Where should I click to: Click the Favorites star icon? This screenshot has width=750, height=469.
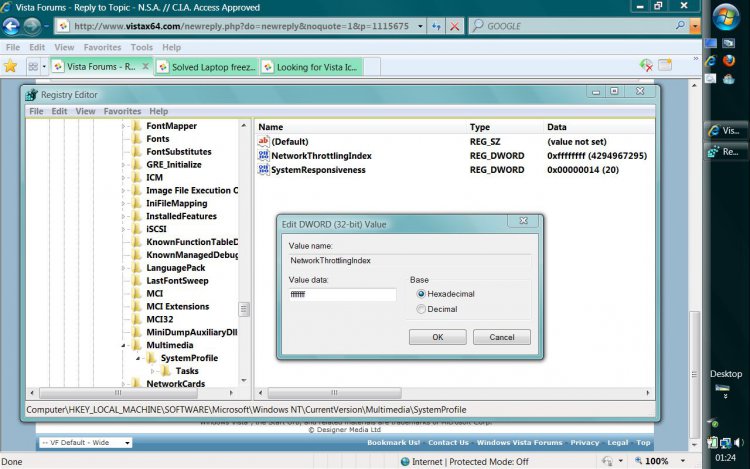tap(10, 66)
